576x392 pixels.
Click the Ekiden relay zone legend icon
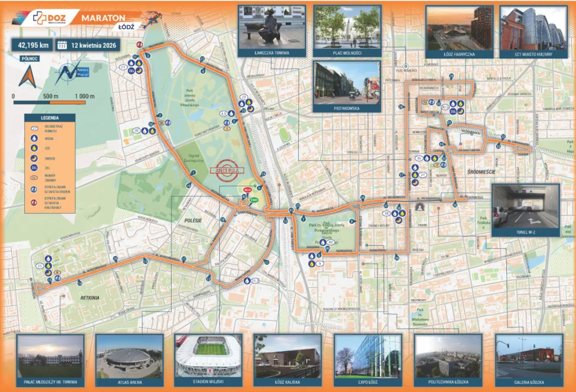click(34, 190)
